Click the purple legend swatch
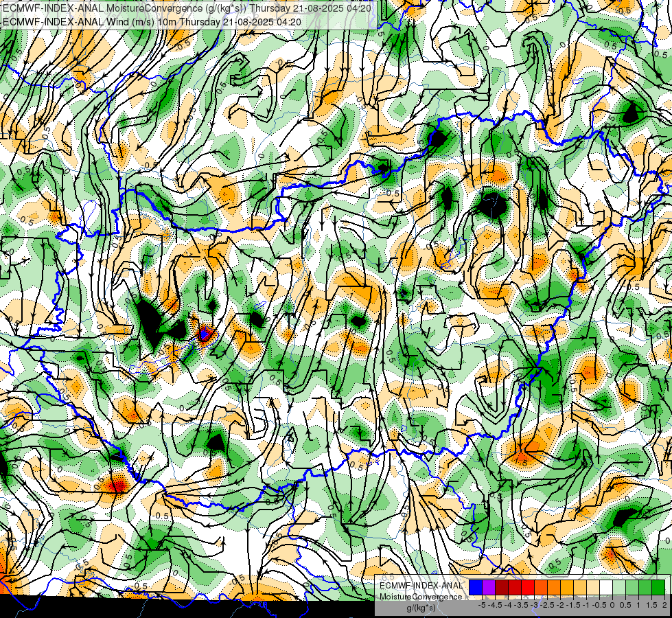The width and height of the screenshot is (672, 618). [489, 588]
